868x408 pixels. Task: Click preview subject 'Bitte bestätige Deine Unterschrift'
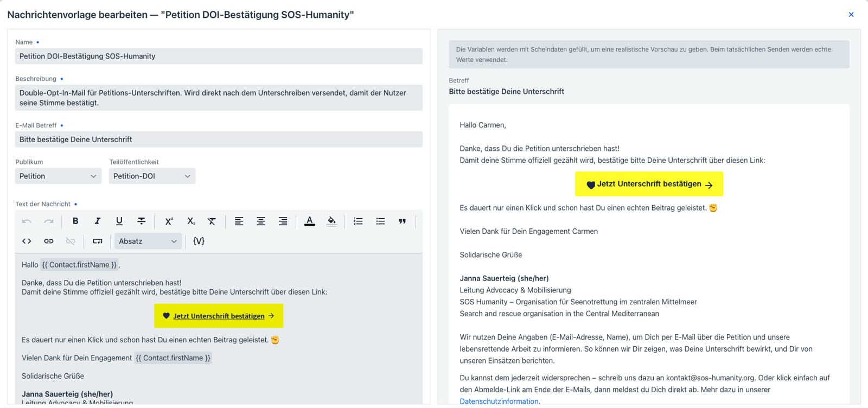(507, 92)
